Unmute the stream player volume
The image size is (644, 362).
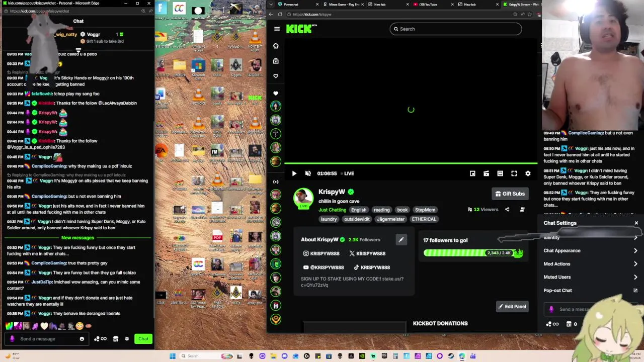click(x=308, y=173)
